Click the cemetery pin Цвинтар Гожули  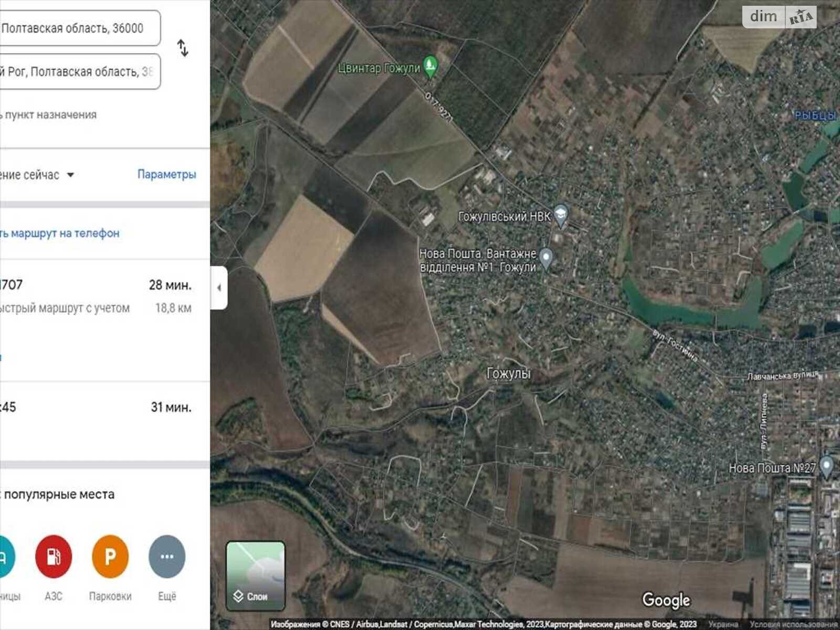coord(430,67)
